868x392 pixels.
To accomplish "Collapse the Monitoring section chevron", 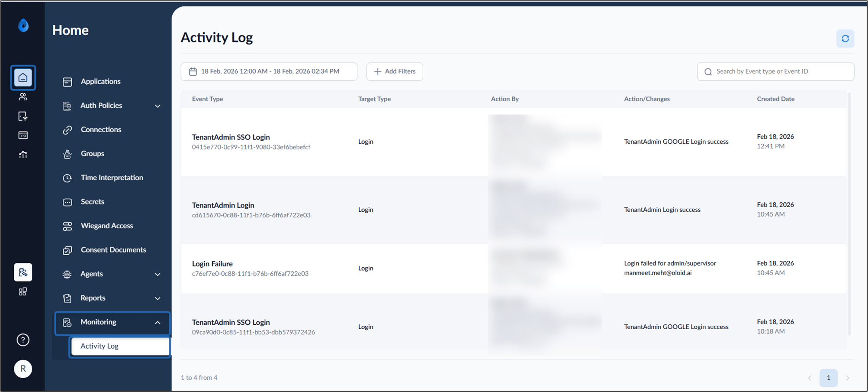I will coord(158,322).
